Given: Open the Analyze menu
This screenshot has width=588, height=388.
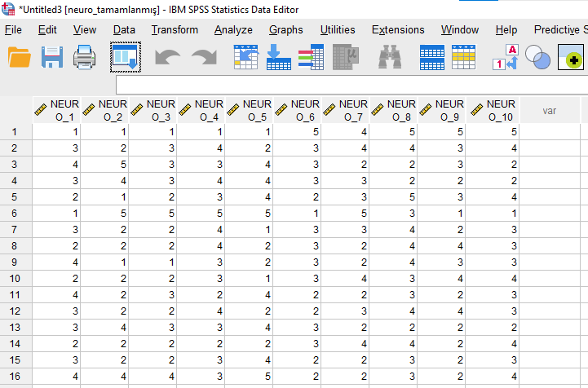Looking at the screenshot, I should click(233, 29).
